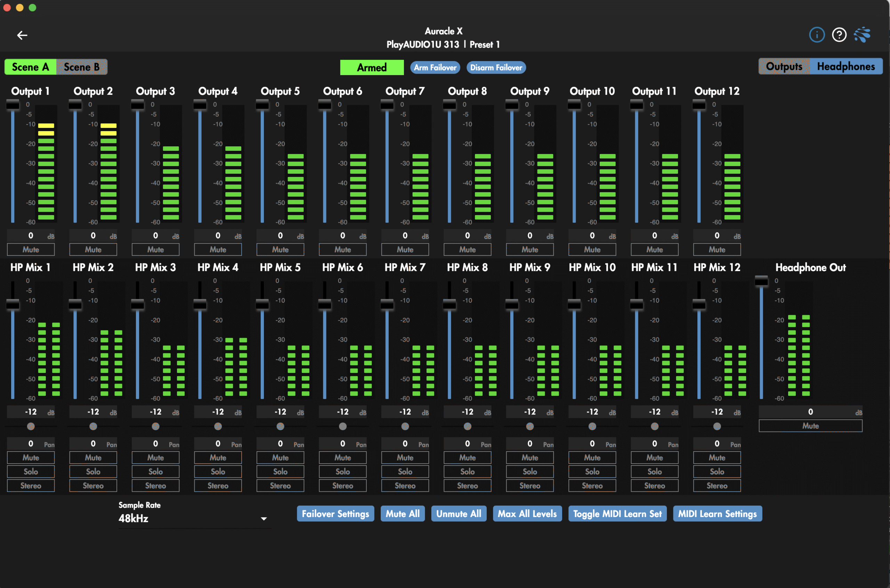Click the Headphone Out level meter
This screenshot has width=890, height=588.
coord(799,340)
